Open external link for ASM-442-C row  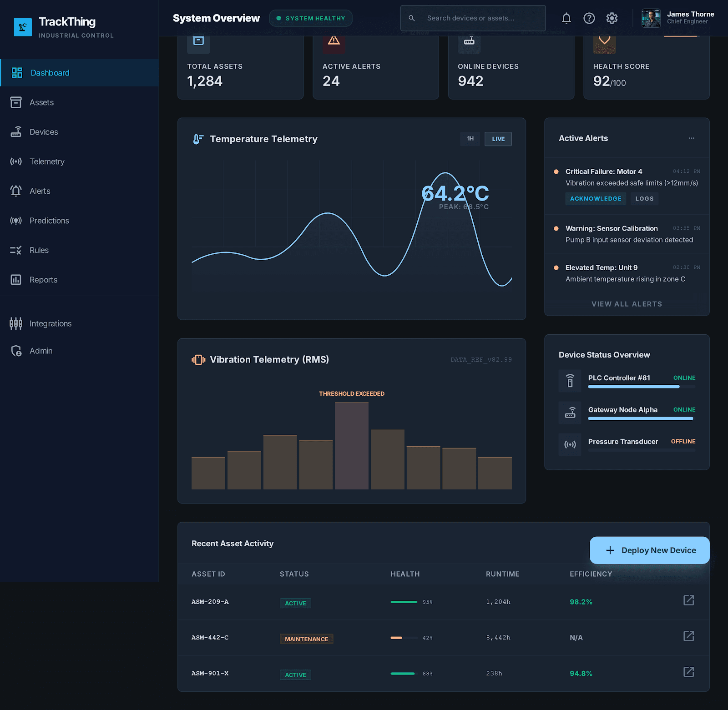(688, 636)
